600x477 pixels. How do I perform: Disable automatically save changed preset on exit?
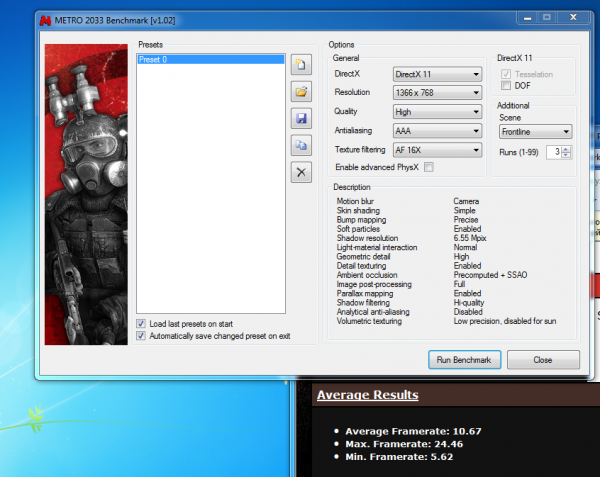[x=141, y=336]
